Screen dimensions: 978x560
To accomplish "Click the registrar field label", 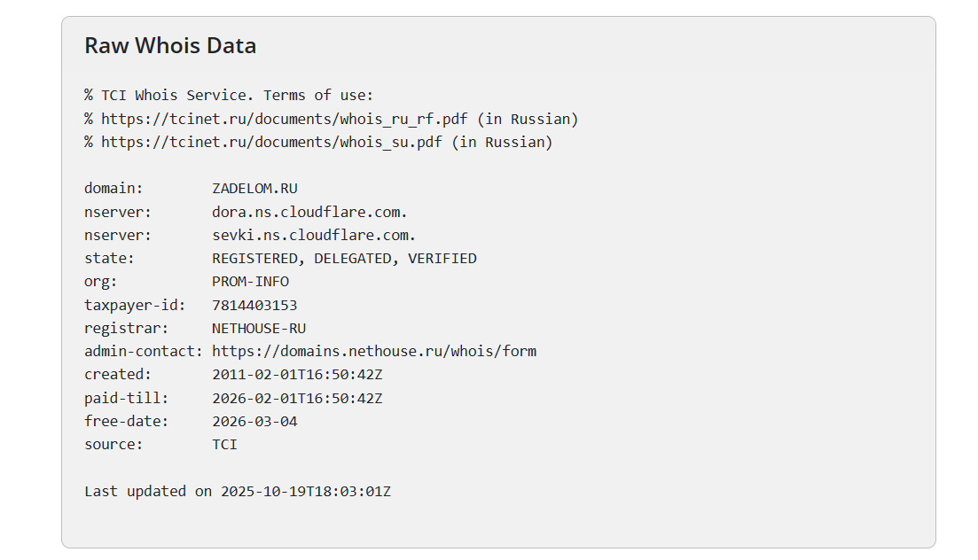I will (121, 328).
